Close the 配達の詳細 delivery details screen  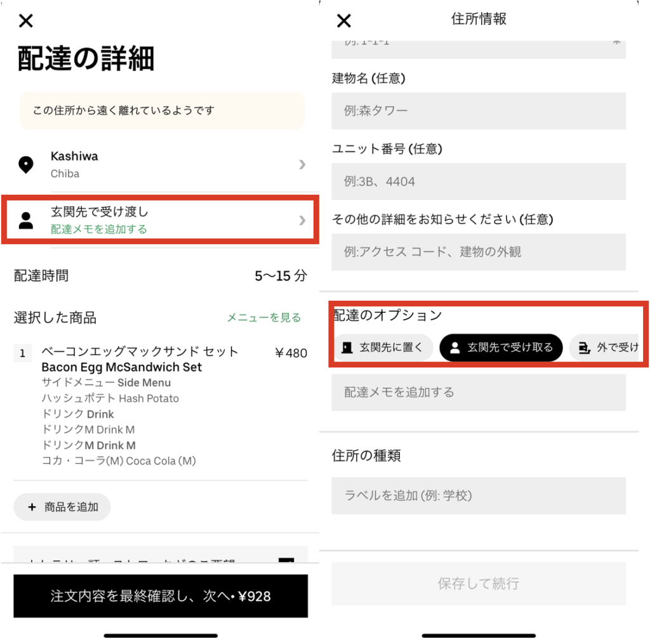25,20
